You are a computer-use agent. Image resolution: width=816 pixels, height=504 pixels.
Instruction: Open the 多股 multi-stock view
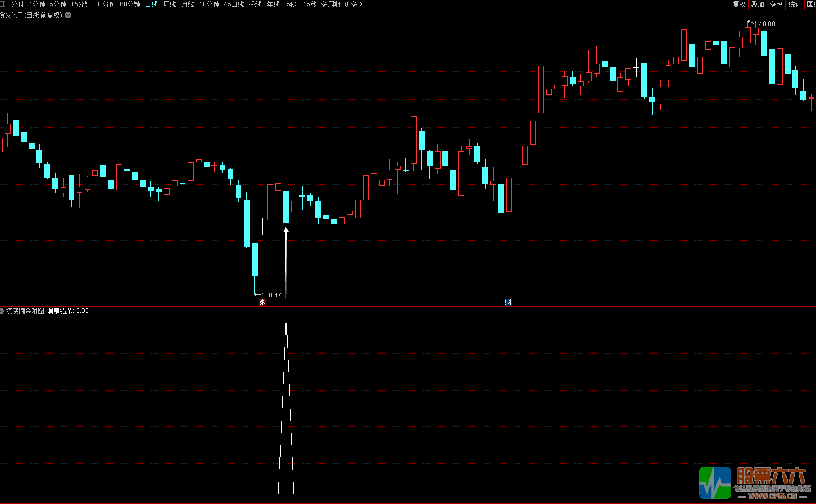click(x=776, y=4)
